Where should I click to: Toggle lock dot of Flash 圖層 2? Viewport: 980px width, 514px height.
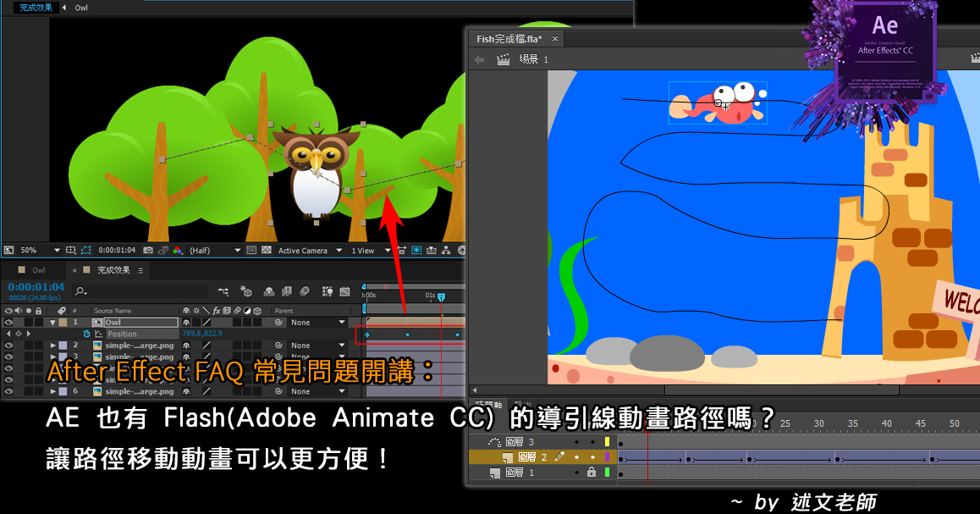tap(592, 457)
